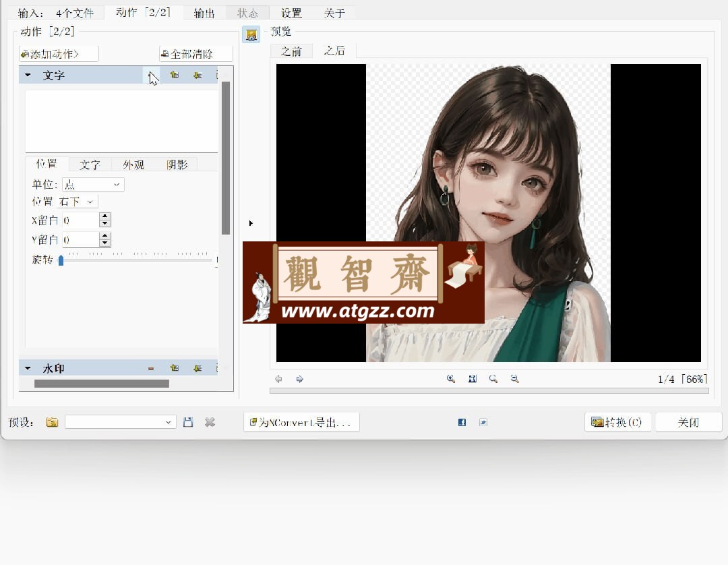This screenshot has height=565, width=728.
Task: Start conversion with 转换(C) button
Action: click(x=617, y=423)
